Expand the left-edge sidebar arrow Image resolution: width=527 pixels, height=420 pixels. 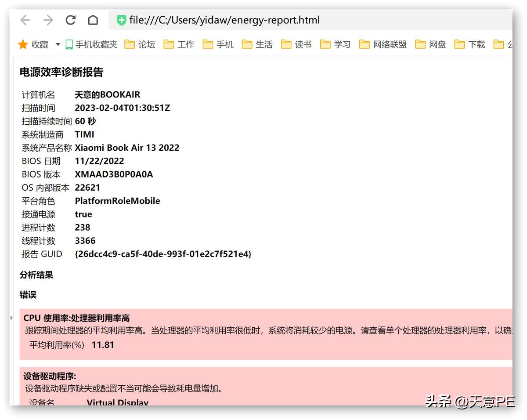pos(11,317)
